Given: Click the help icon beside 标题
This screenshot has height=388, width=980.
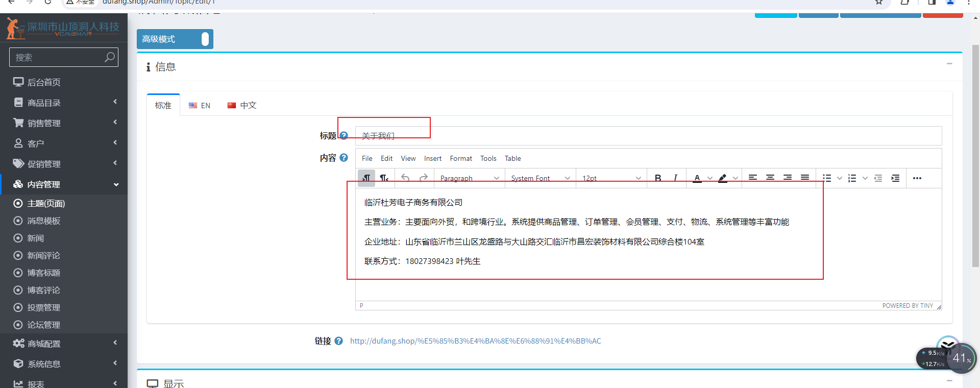Looking at the screenshot, I should [344, 136].
